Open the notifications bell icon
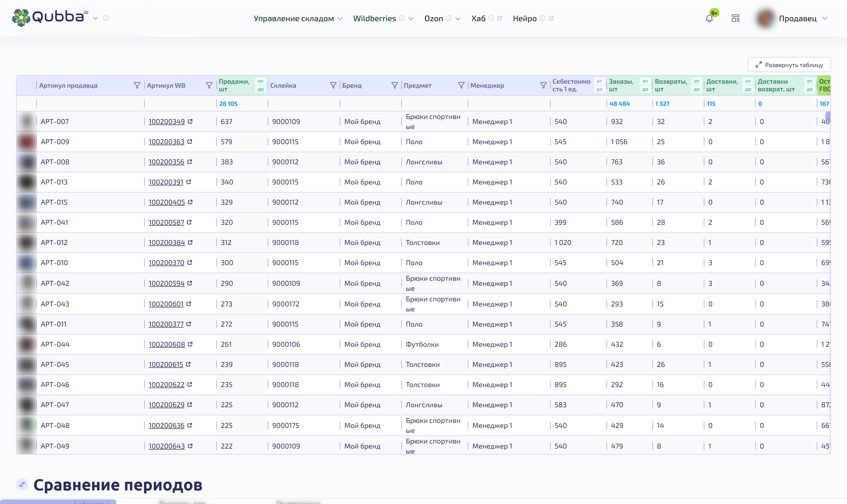The image size is (847, 504). (709, 19)
